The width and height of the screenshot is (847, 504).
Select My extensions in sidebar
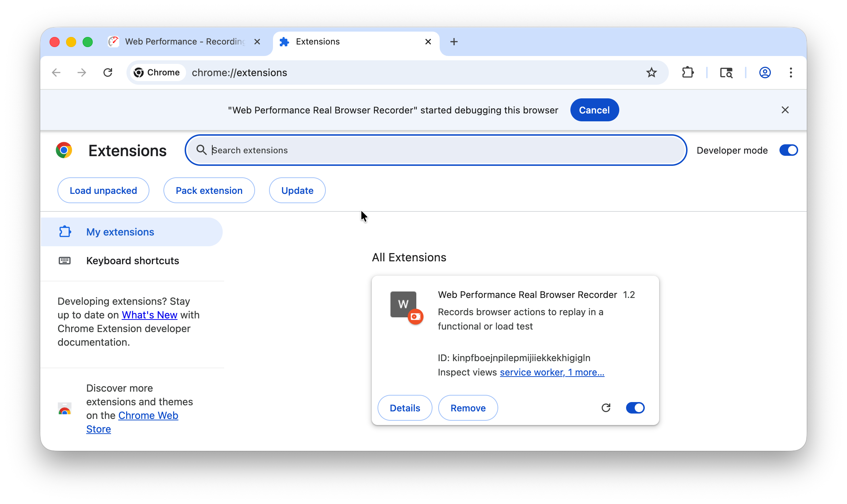coord(131,232)
